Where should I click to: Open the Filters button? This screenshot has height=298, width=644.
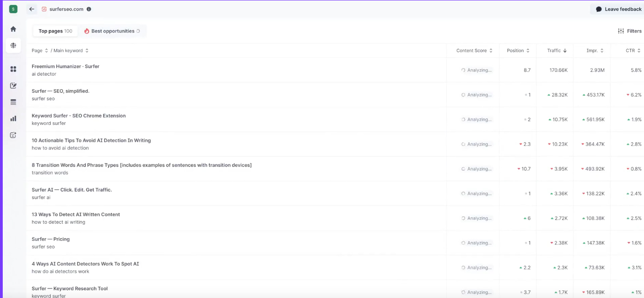point(630,31)
